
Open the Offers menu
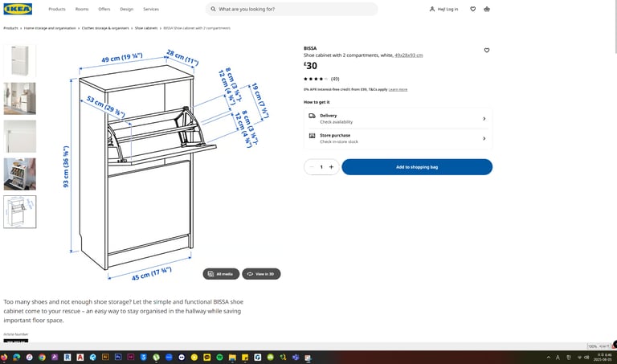click(104, 9)
